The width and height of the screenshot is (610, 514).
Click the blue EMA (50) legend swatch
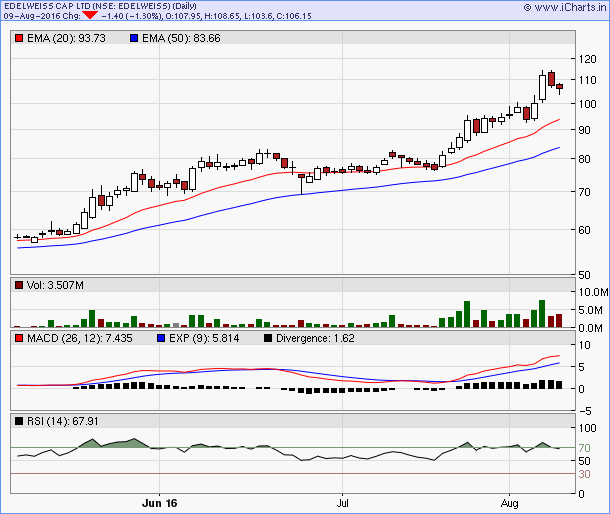point(134,38)
